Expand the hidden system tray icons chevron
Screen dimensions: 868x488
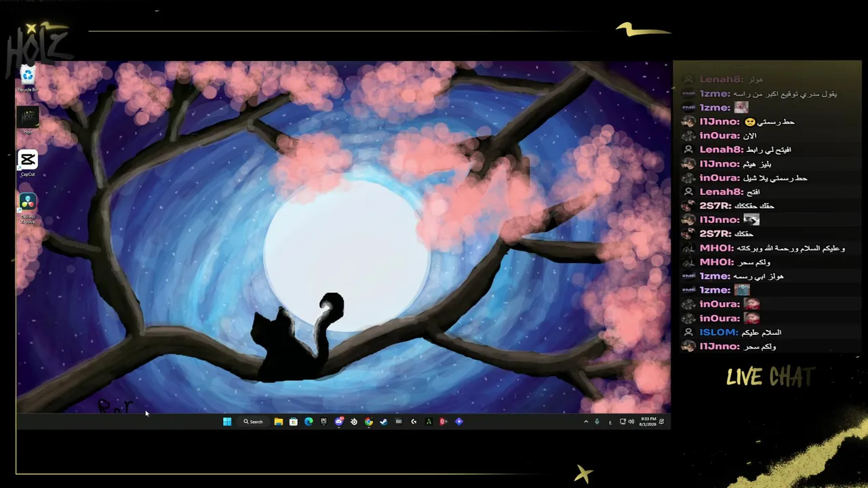[586, 422]
